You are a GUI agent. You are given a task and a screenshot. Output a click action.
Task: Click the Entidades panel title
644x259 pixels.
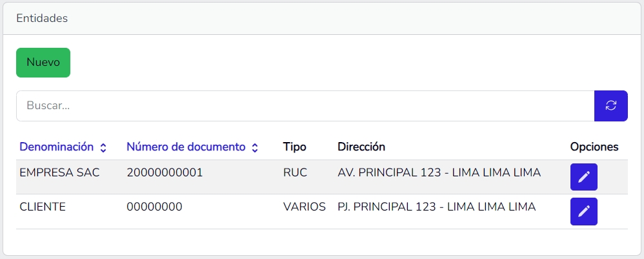click(42, 19)
